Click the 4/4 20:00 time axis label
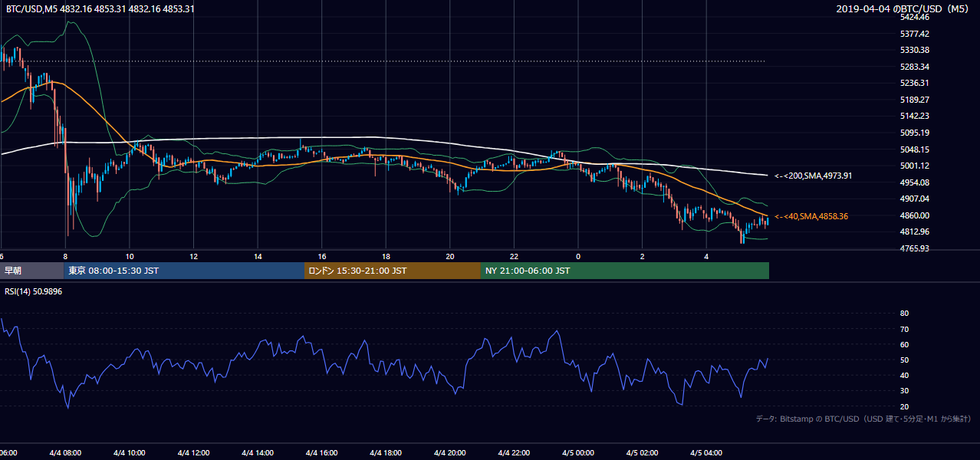Screen dimensions: 980x460 (450, 453)
